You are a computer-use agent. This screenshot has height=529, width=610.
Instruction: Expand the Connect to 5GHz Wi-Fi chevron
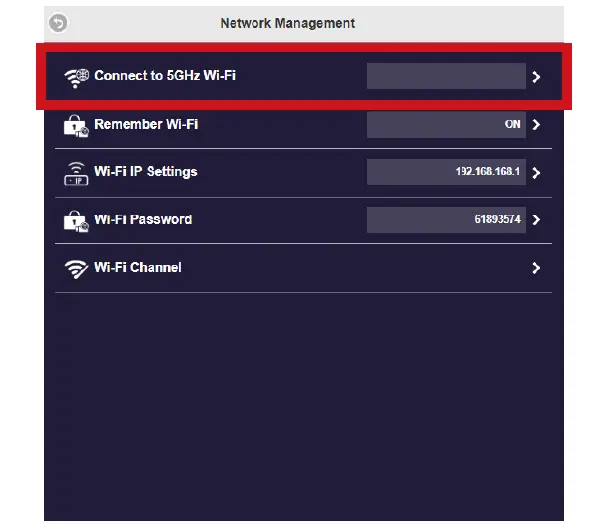pos(537,76)
